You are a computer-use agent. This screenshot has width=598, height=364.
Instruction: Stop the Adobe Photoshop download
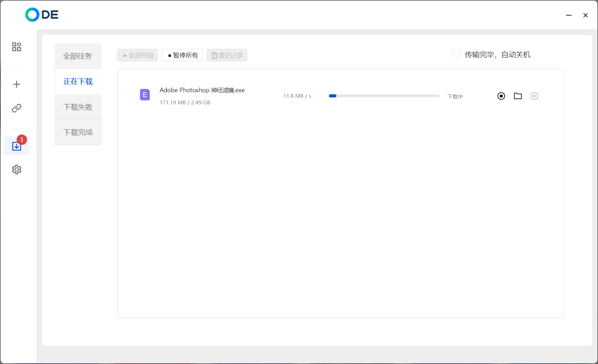(501, 96)
